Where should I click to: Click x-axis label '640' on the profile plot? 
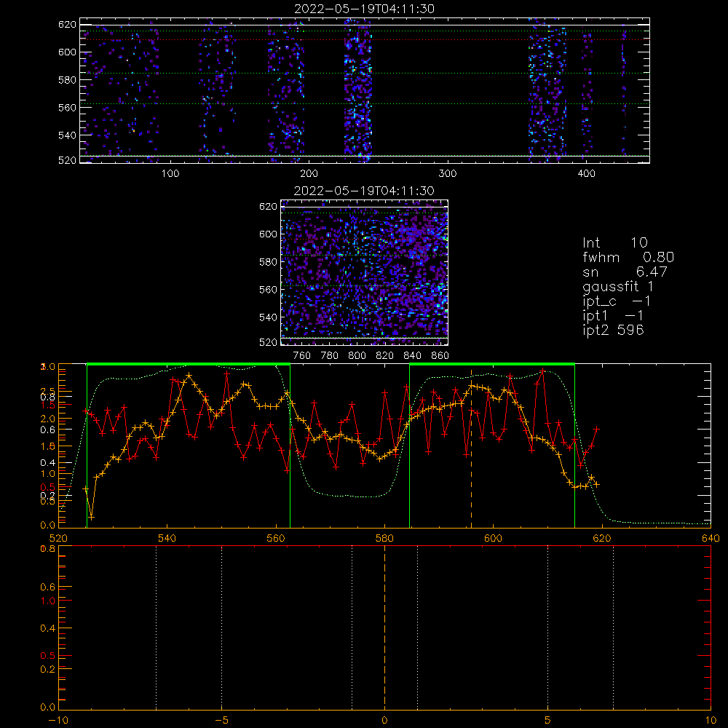pyautogui.click(x=711, y=538)
